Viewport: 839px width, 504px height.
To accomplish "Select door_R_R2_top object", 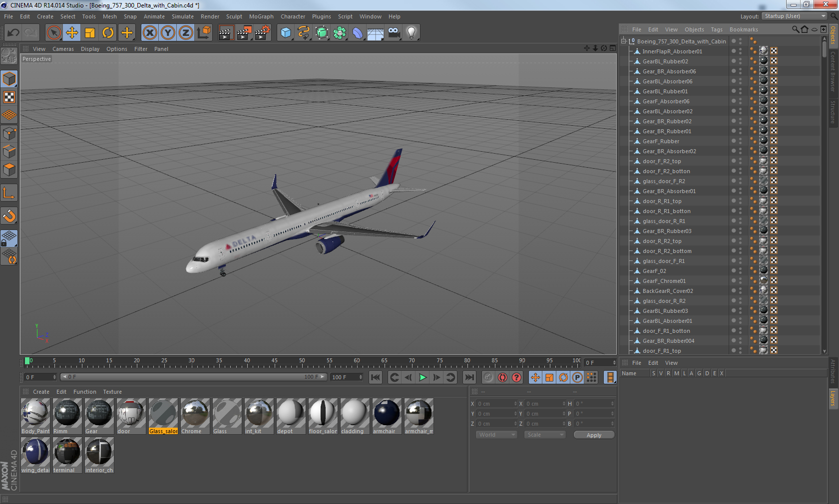I will (x=662, y=241).
